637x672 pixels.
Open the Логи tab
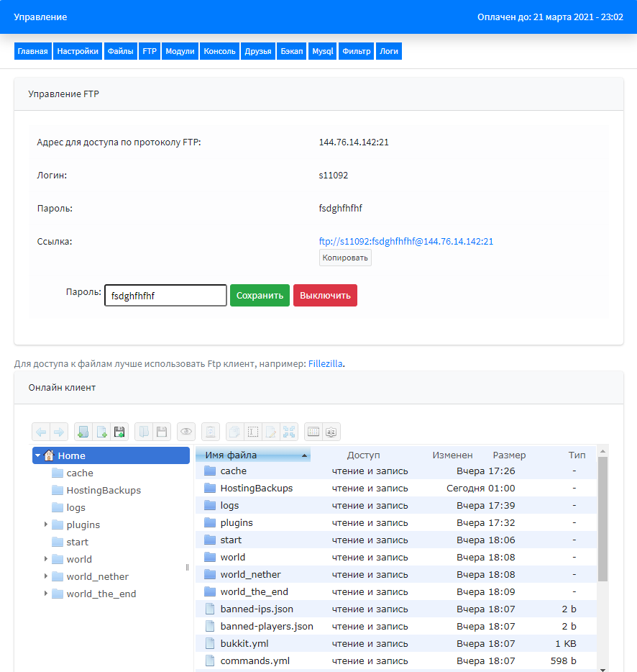[x=389, y=51]
